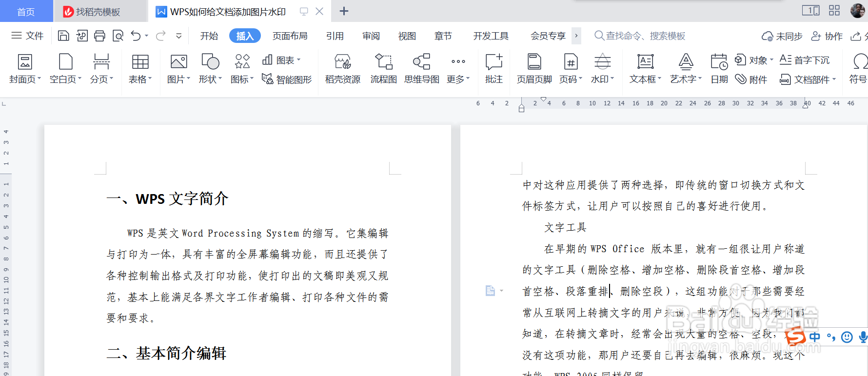Click the 未同步 cloud sync button
Screen dimensions: 868x376
[x=782, y=36]
